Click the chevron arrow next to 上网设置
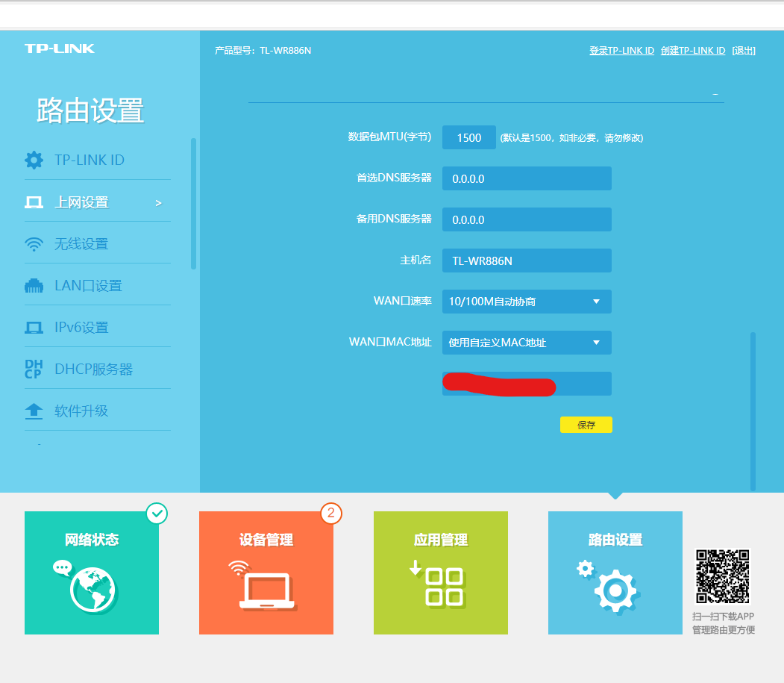 158,203
